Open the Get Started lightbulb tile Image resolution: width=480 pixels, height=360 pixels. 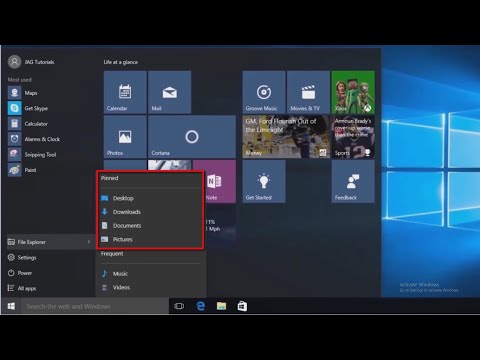[x=264, y=181]
